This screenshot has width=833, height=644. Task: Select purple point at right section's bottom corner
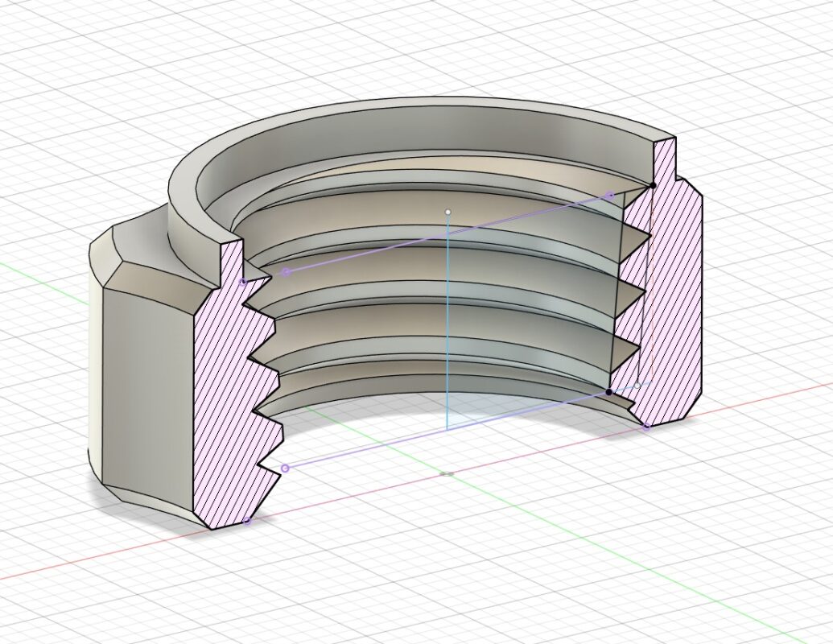tap(645, 427)
